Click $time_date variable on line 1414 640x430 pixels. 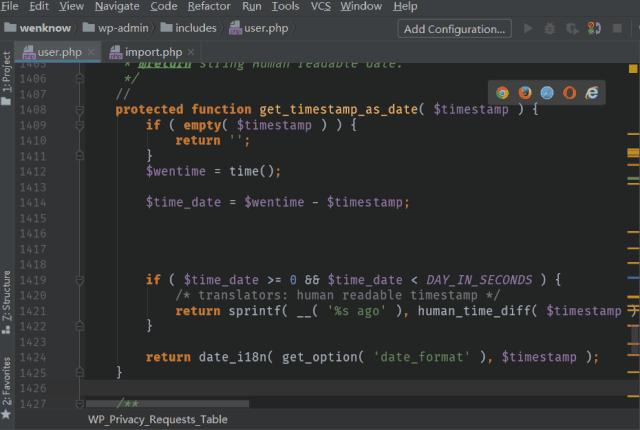pyautogui.click(x=183, y=202)
